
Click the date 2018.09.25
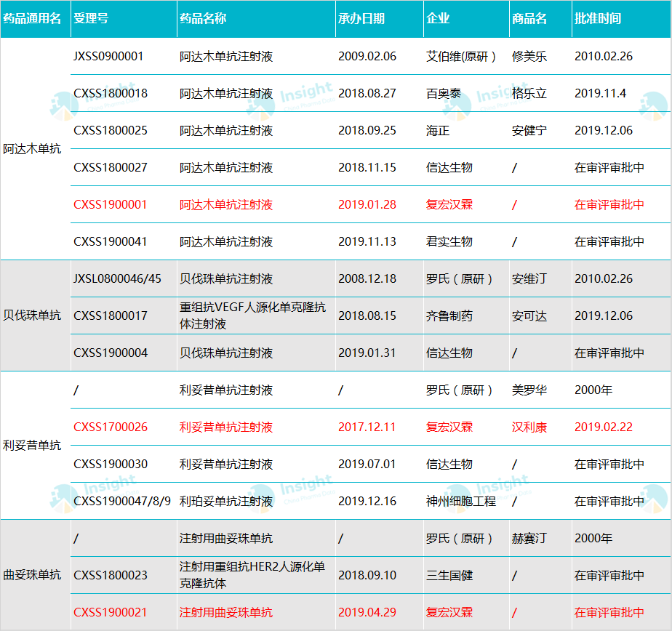coord(367,130)
